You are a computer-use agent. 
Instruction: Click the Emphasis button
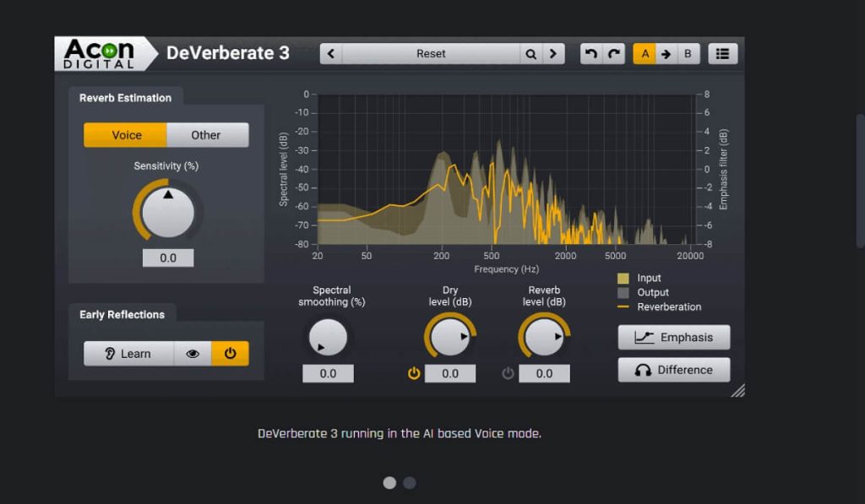pyautogui.click(x=674, y=338)
